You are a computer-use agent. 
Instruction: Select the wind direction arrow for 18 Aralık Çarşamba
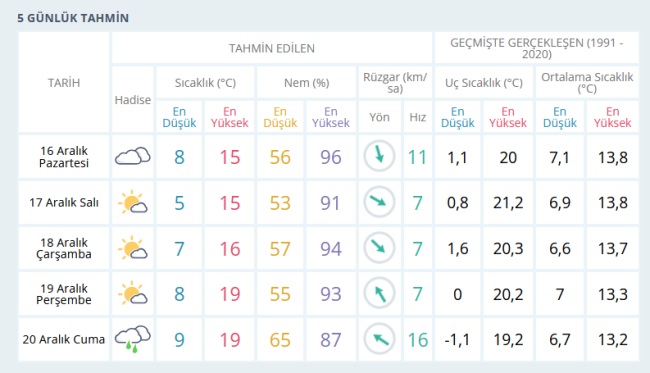(x=379, y=248)
